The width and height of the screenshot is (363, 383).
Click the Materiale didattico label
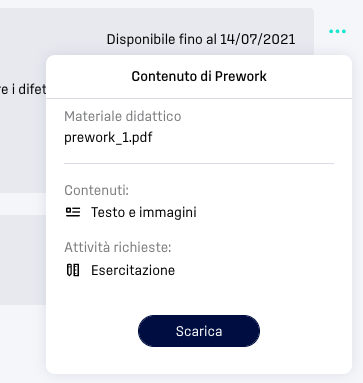click(x=123, y=116)
